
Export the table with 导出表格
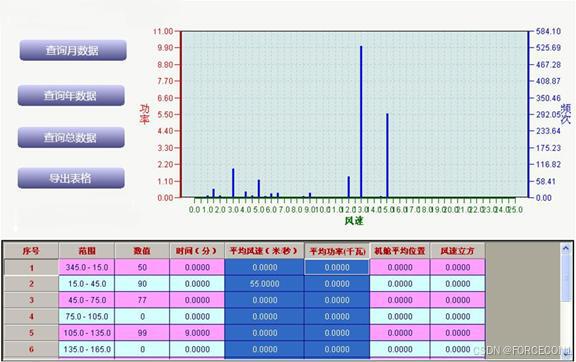71,178
